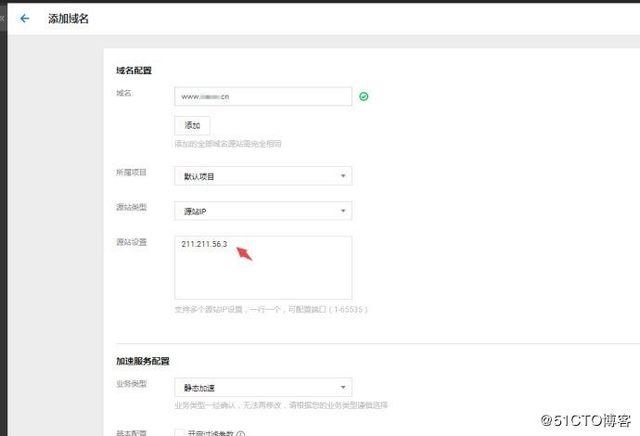Click the green domain validation checkmark
The width and height of the screenshot is (640, 436).
[364, 96]
